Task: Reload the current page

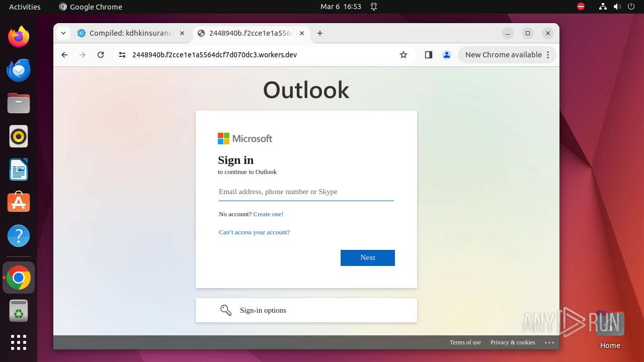Action: pos(101,55)
